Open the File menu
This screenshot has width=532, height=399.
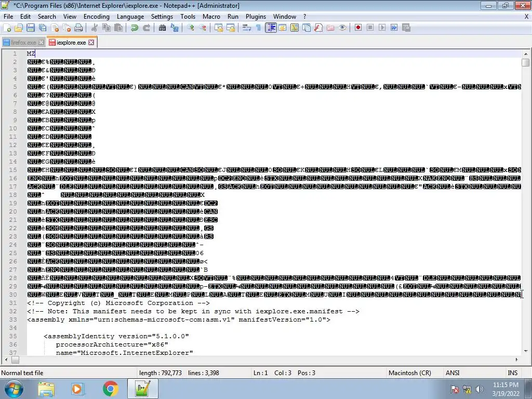click(x=8, y=17)
